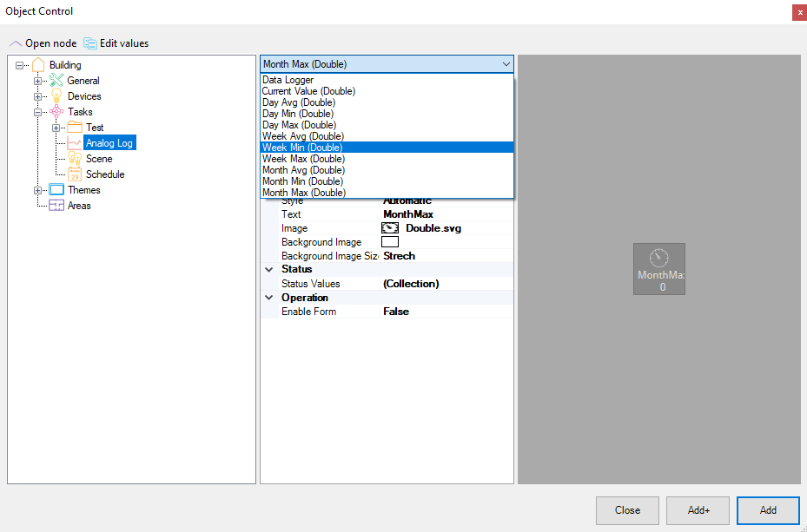
Task: Click the Test folder icon
Action: click(75, 128)
